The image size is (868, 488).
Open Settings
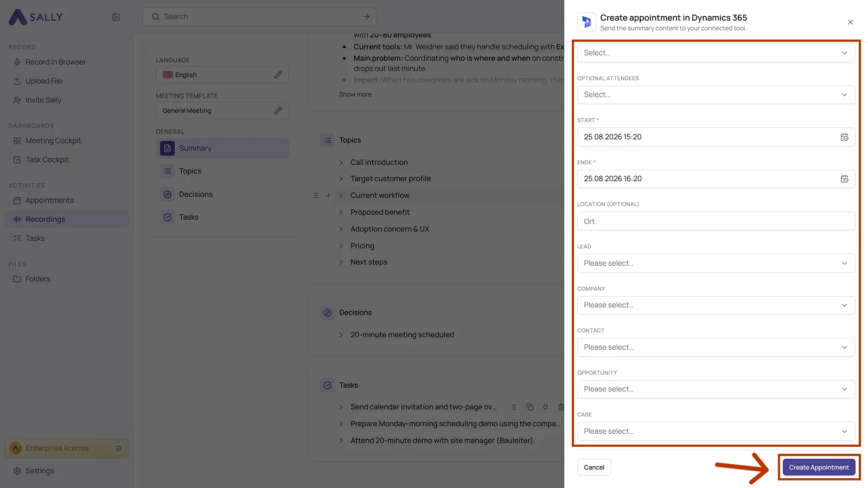coord(34,471)
